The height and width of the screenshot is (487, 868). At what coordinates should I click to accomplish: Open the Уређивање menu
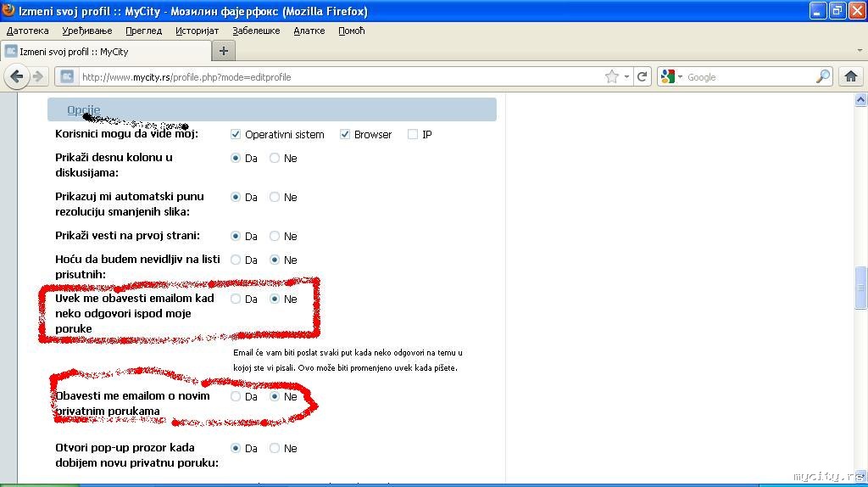tap(87, 31)
